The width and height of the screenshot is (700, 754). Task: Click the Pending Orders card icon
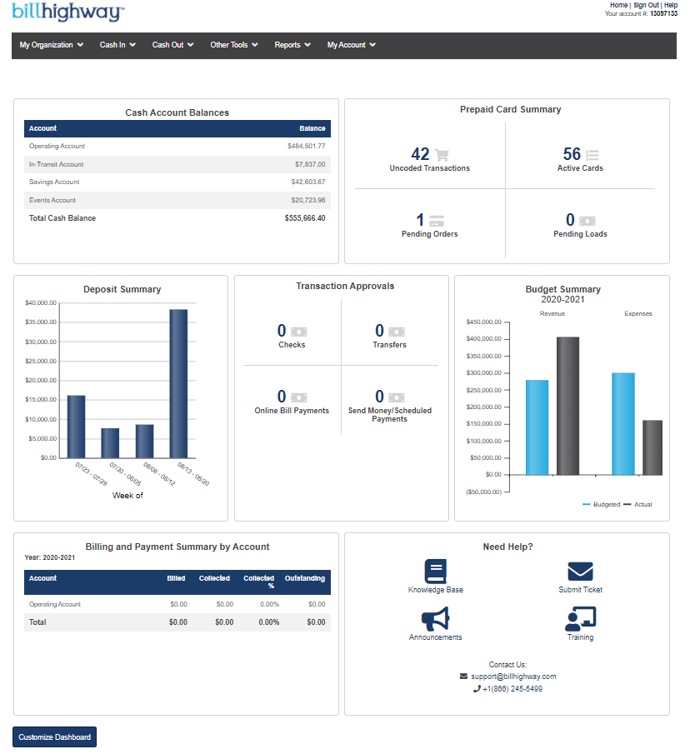438,219
